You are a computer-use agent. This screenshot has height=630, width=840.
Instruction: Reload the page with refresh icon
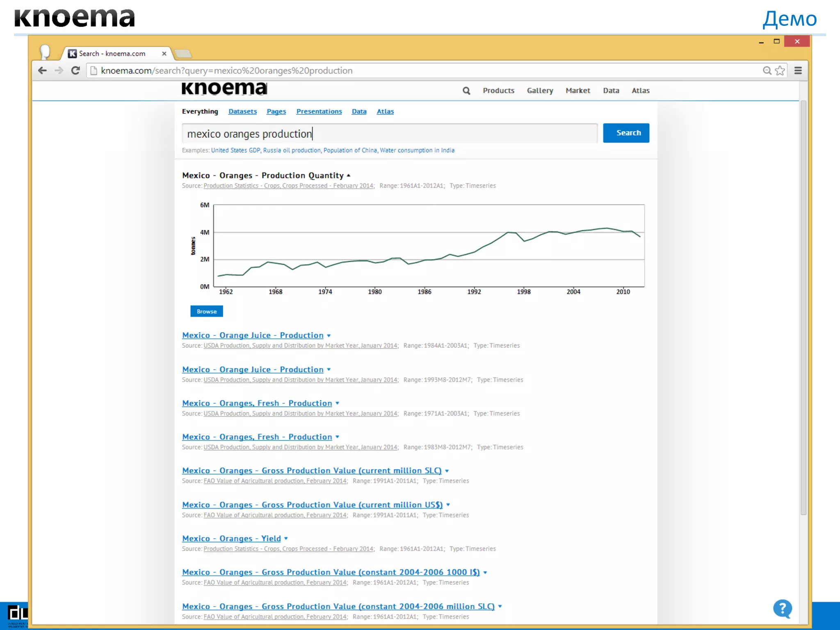coord(75,71)
